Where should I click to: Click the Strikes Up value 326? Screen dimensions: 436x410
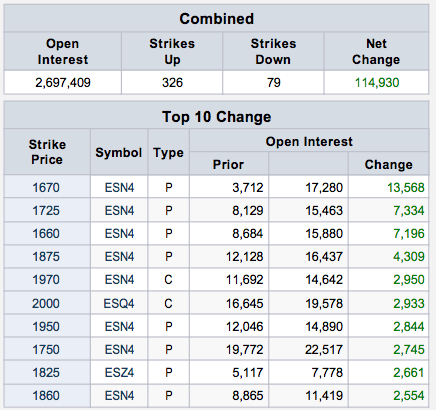(172, 82)
